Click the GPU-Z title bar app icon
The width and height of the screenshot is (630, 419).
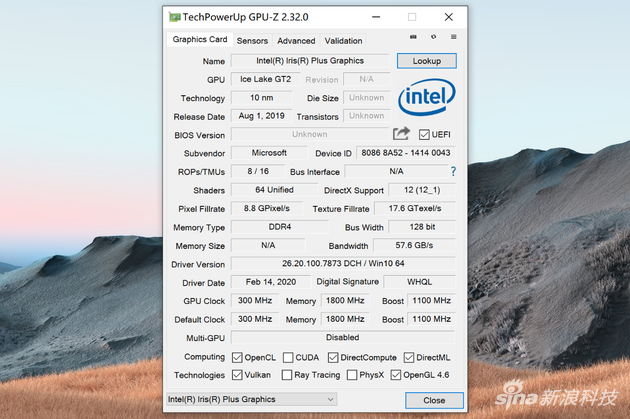point(175,17)
